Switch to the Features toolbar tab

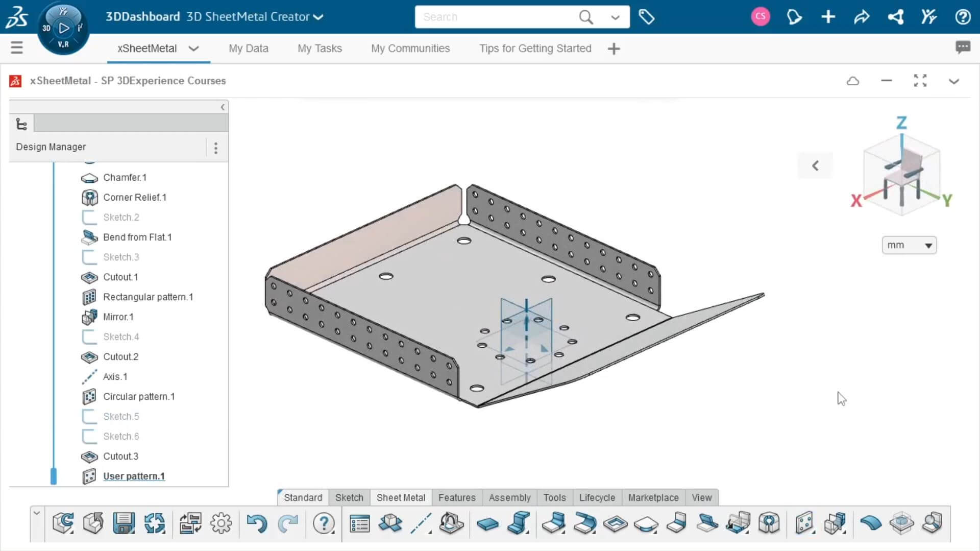pyautogui.click(x=457, y=497)
